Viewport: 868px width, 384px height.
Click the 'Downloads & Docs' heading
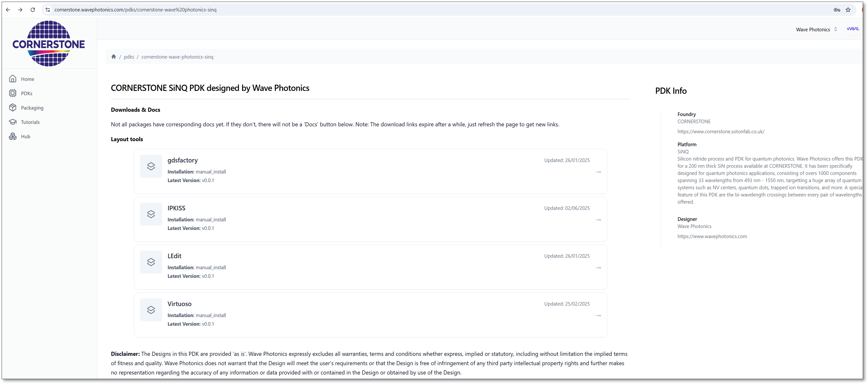(x=136, y=110)
